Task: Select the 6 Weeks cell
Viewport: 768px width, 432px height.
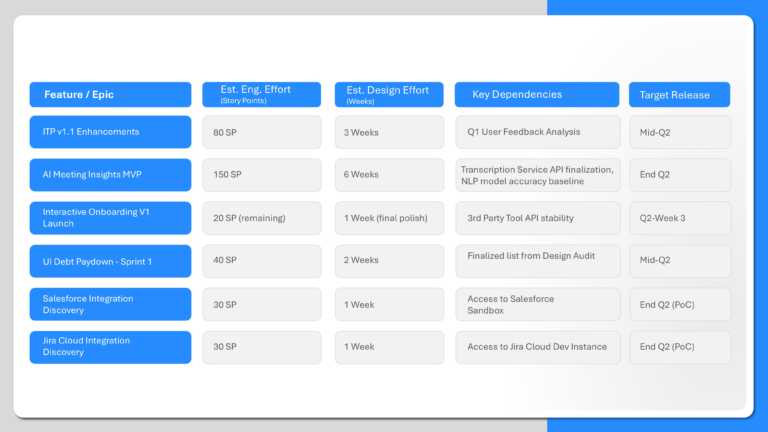Action: [389, 175]
